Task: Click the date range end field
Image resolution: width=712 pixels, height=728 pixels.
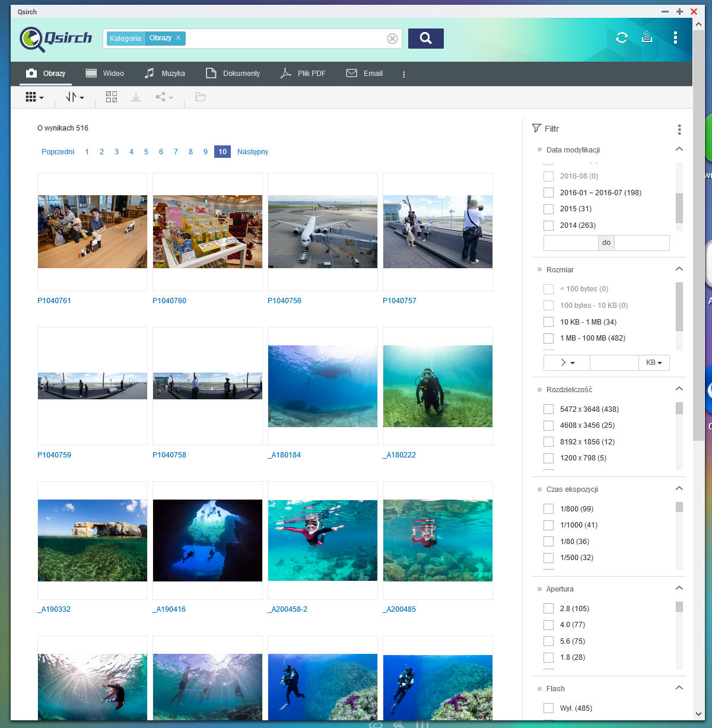Action: 642,243
